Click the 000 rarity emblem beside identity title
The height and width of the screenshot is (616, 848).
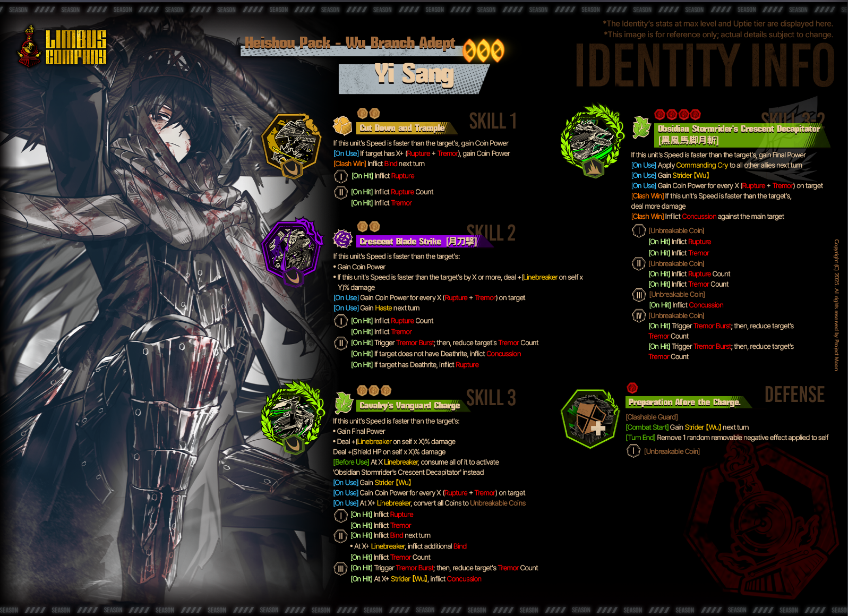pos(483,50)
